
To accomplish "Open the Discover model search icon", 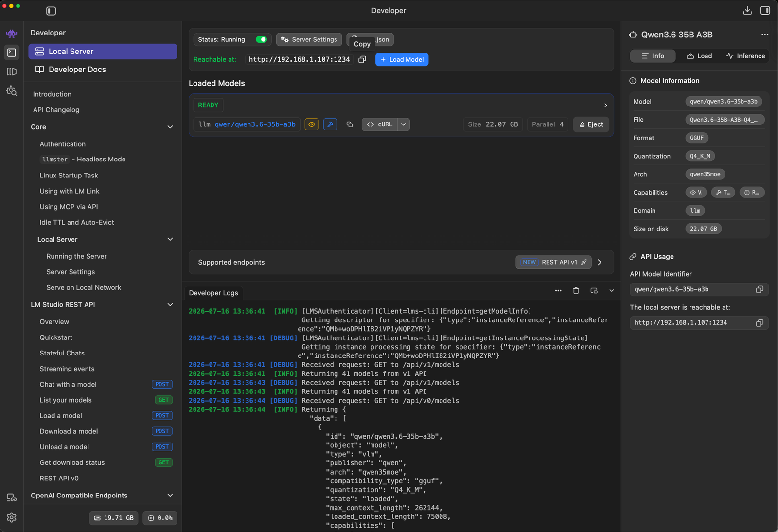I will pos(12,91).
